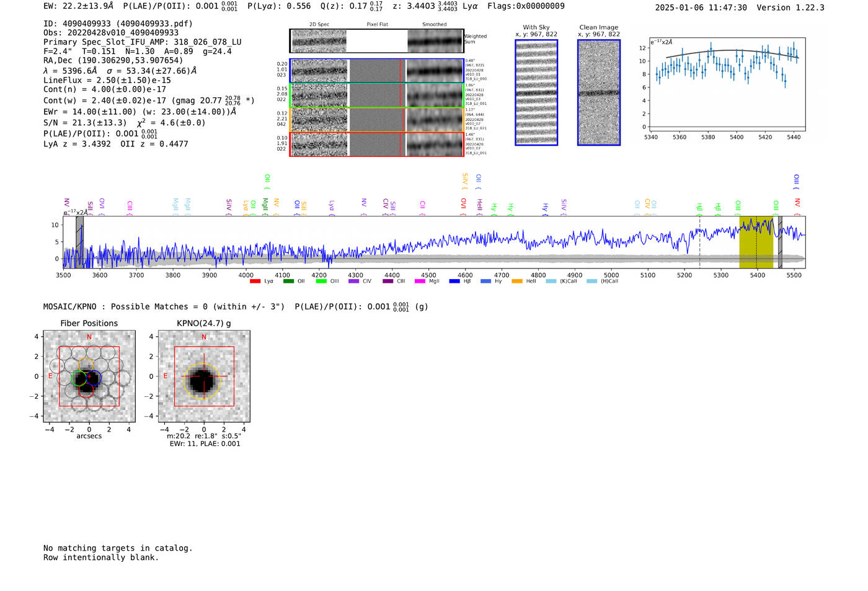Viewport: 868px width, 591px height.
Task: Click the blue fiber circle in Fiber Positions
Action: pos(93,378)
